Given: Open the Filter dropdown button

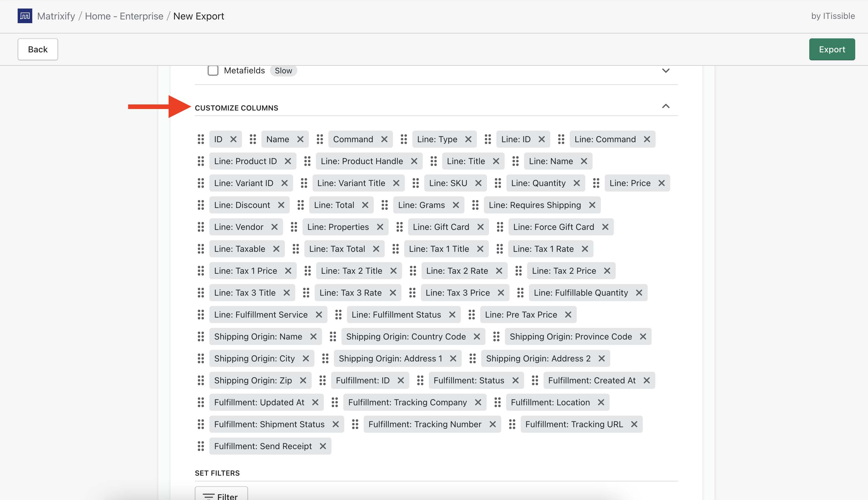Looking at the screenshot, I should coord(221,495).
